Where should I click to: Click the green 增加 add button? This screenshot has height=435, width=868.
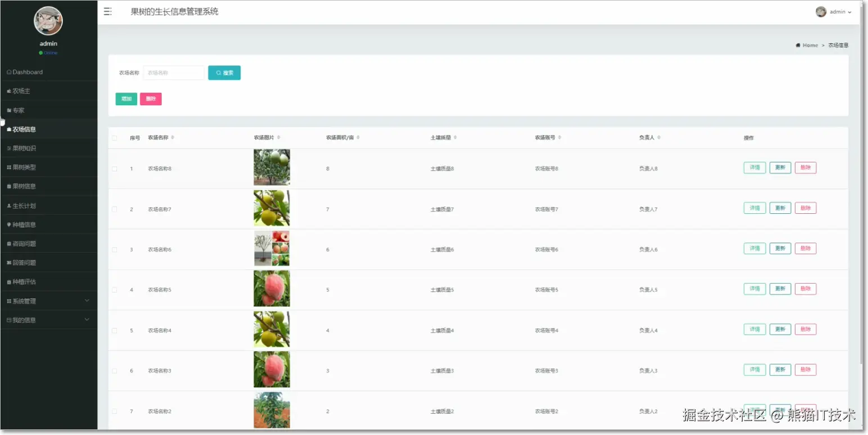(x=126, y=99)
